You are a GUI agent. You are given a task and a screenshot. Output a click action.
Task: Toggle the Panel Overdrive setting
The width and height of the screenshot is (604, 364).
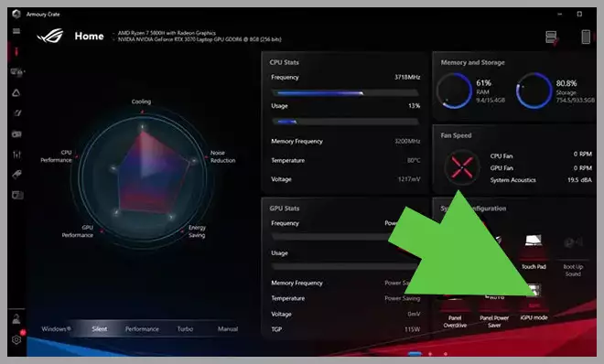pos(455,310)
